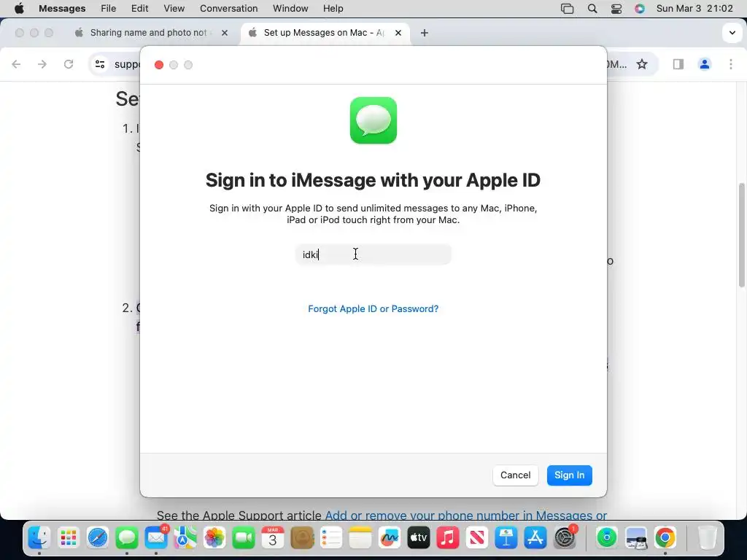The height and width of the screenshot is (560, 747).
Task: Click the Chrome page vertical scrollbar
Action: click(741, 236)
